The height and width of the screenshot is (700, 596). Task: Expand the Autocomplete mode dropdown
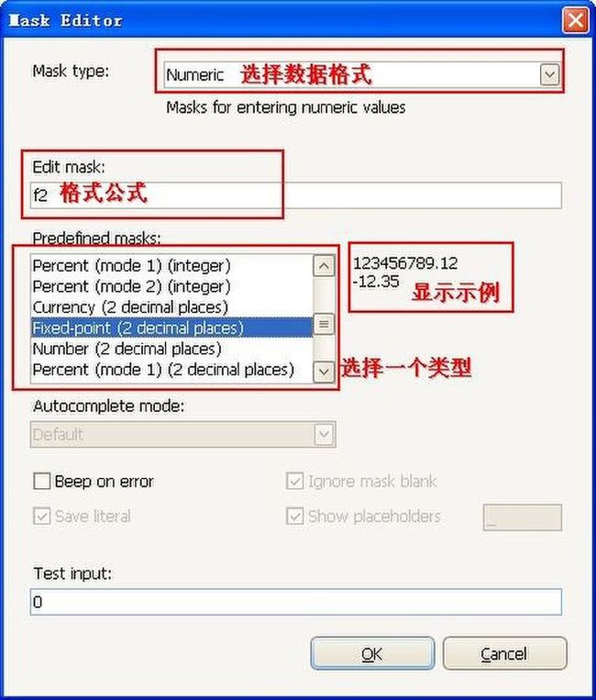(x=324, y=434)
